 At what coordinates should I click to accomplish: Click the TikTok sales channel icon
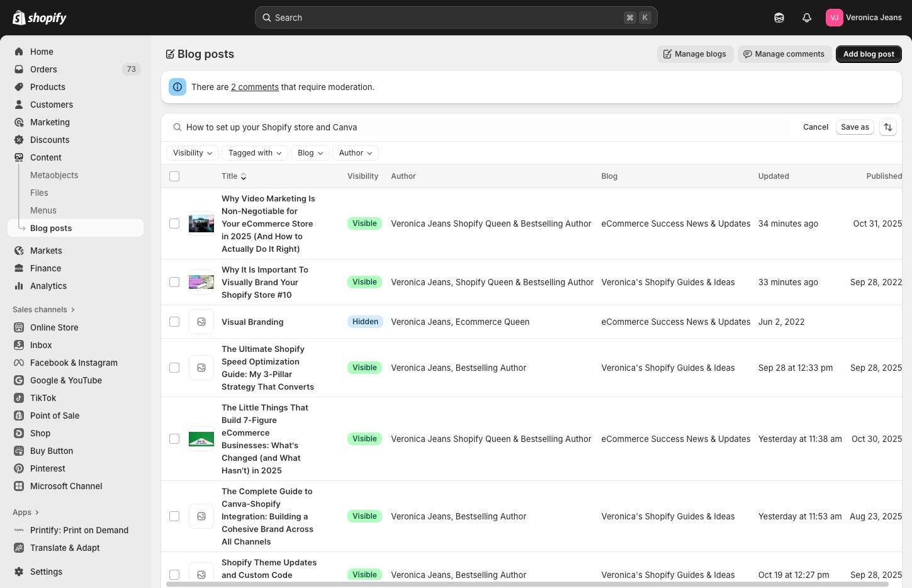(x=19, y=398)
